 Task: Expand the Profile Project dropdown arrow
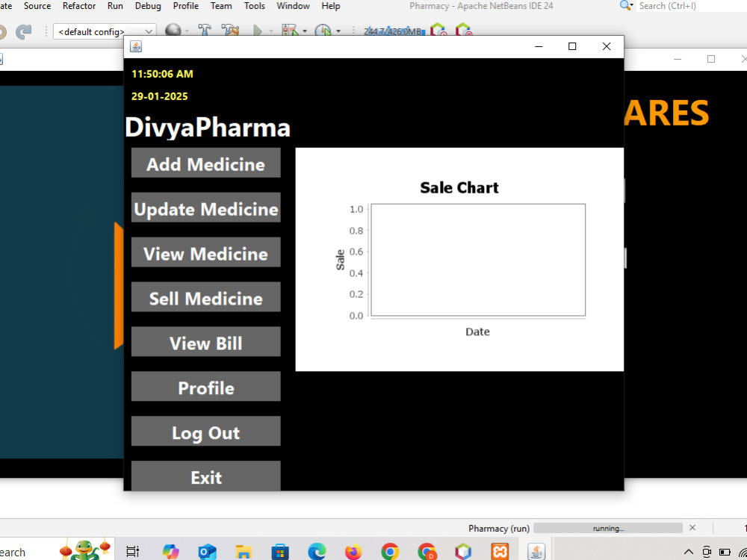pyautogui.click(x=338, y=31)
